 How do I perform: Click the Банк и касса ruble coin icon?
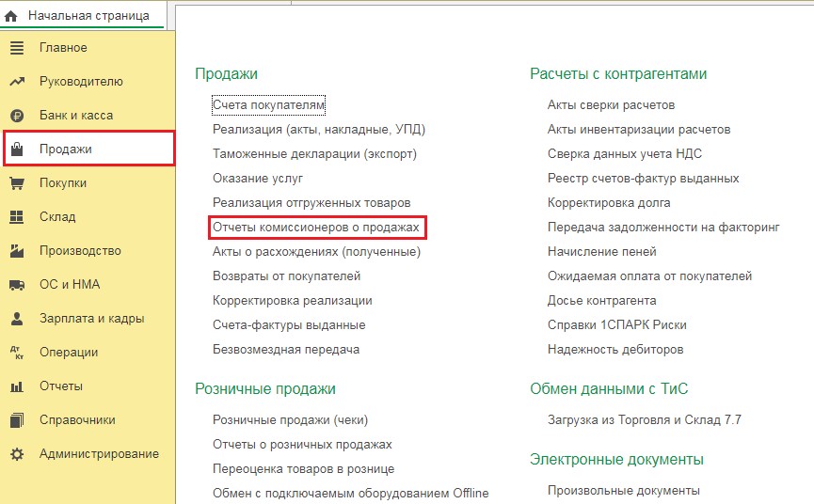(17, 116)
